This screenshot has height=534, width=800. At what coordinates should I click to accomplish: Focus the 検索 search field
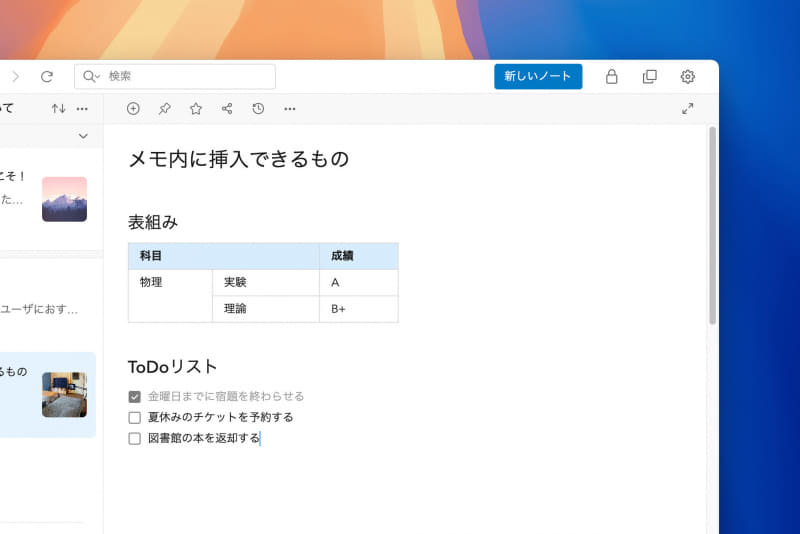(175, 77)
